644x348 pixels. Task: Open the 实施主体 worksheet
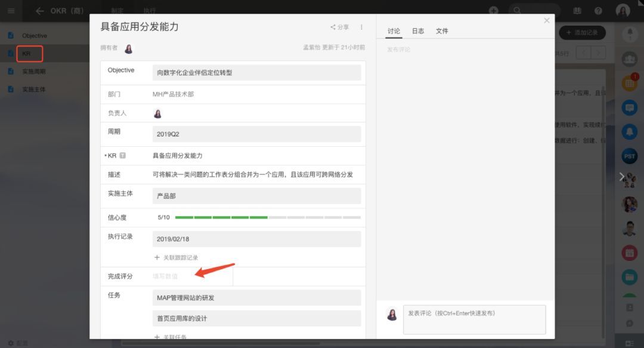(x=33, y=90)
